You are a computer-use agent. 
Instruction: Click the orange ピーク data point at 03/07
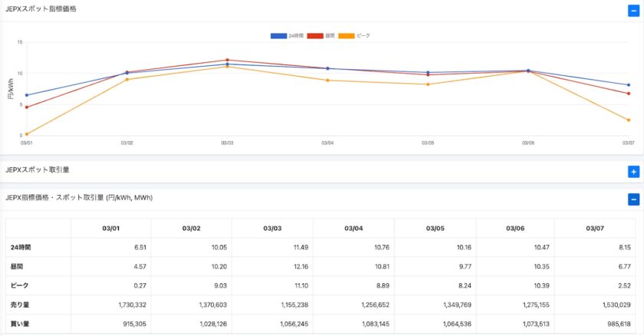pos(628,120)
